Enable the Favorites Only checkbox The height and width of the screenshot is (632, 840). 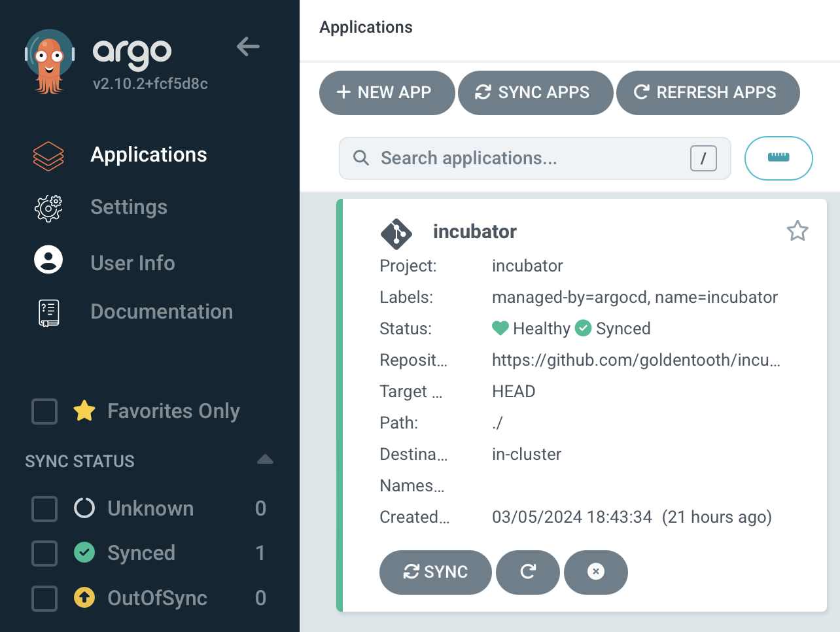pos(44,412)
